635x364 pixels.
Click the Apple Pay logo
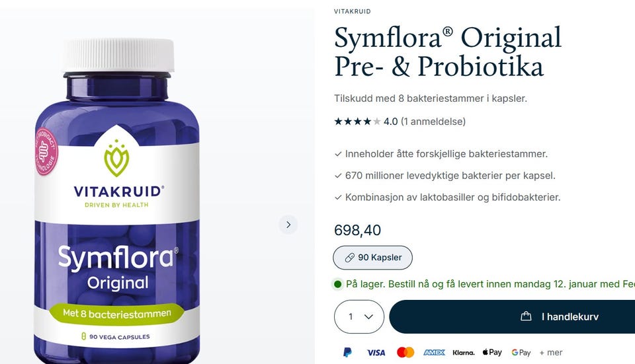492,352
